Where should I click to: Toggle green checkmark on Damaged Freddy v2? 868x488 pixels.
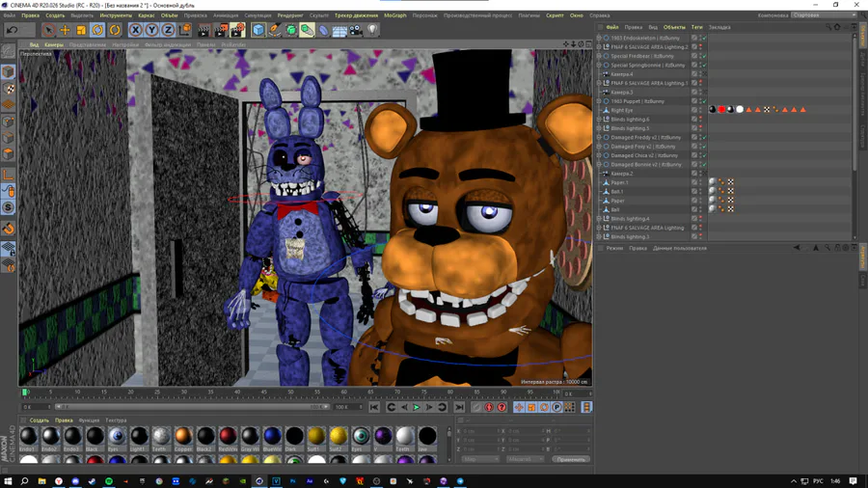tap(705, 137)
